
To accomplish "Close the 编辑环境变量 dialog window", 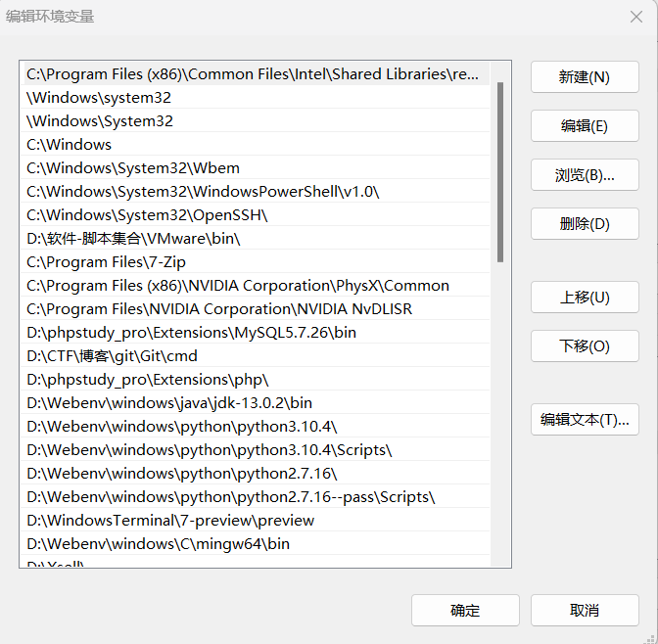I will [635, 17].
